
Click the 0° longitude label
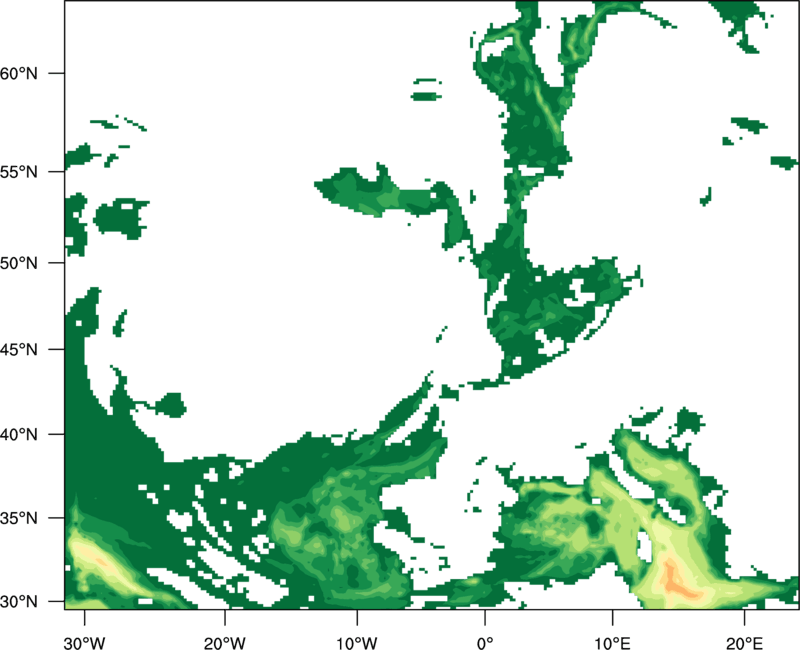pyautogui.click(x=485, y=643)
